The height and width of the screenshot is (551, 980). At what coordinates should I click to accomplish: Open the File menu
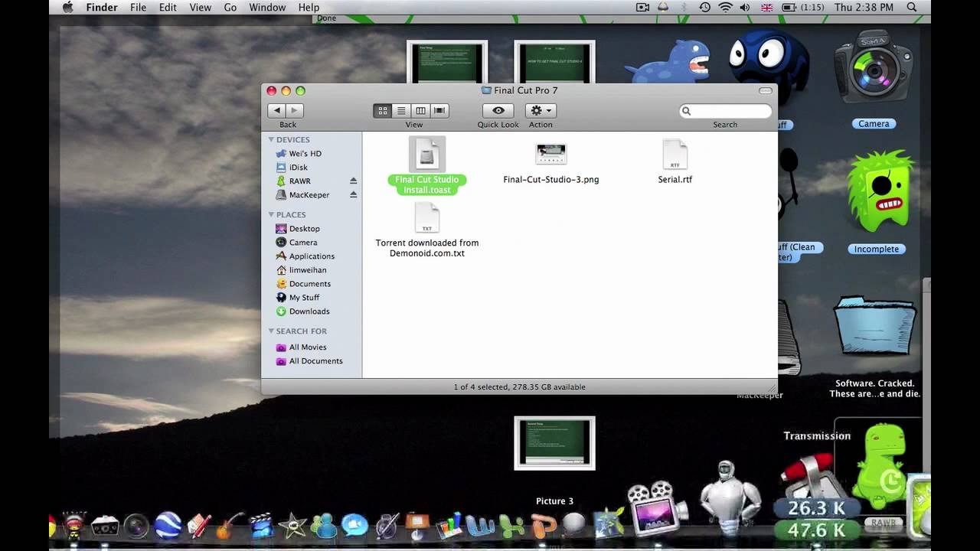pos(138,8)
